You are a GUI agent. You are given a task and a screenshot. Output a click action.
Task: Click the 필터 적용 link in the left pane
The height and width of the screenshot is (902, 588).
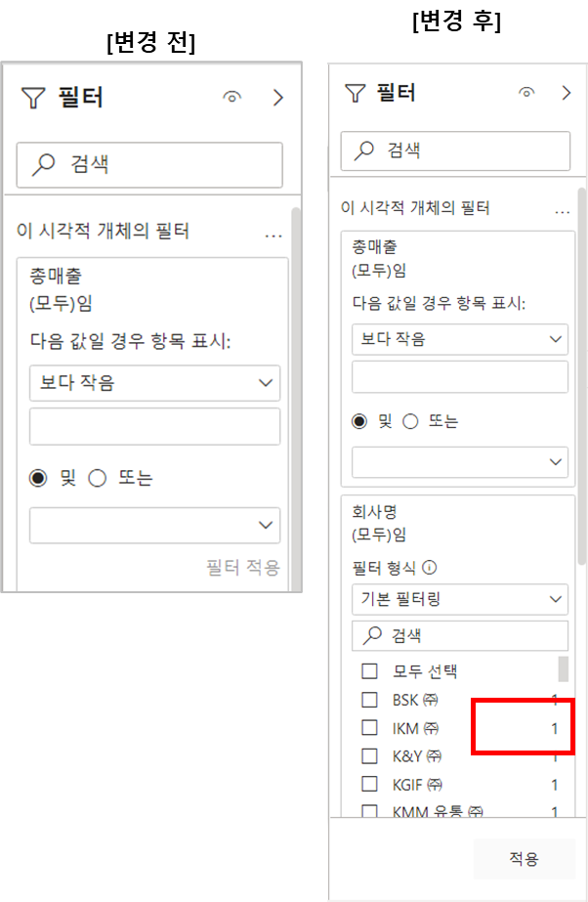tap(243, 568)
